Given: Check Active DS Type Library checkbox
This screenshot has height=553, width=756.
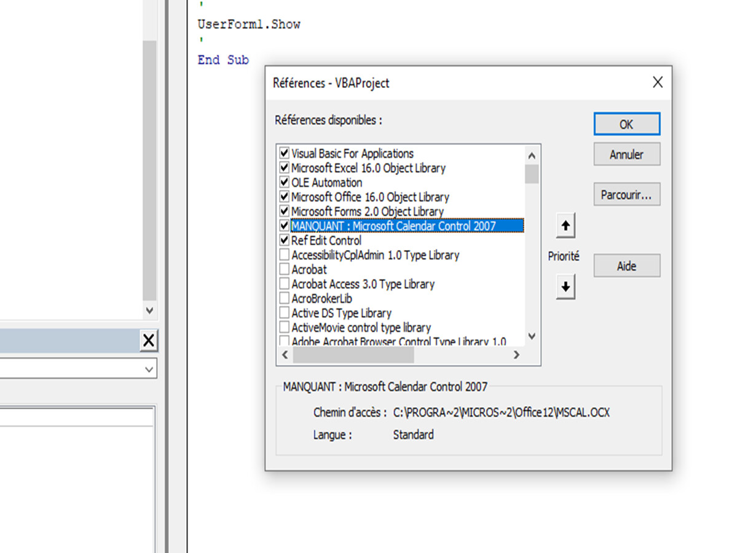Looking at the screenshot, I should [284, 313].
